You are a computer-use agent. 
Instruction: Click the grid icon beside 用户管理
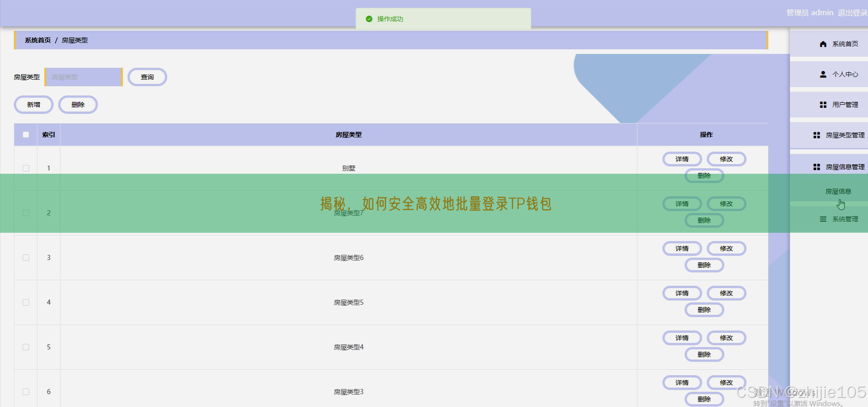pyautogui.click(x=823, y=105)
